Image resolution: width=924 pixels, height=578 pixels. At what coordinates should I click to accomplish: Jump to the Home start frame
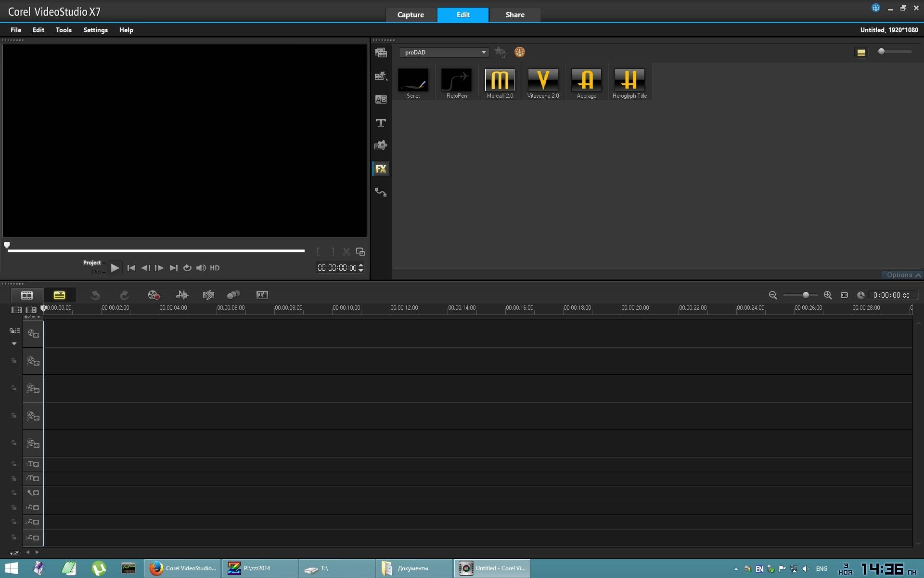coord(131,268)
